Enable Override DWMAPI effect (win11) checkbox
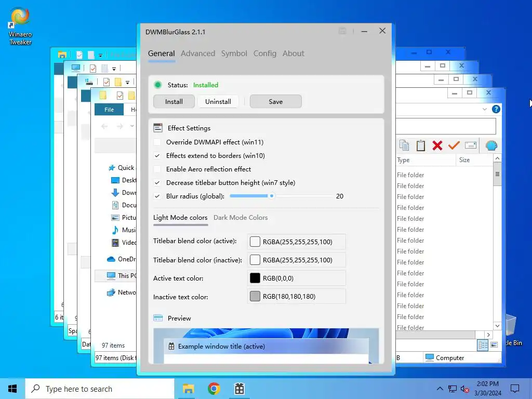The width and height of the screenshot is (532, 399). (157, 142)
